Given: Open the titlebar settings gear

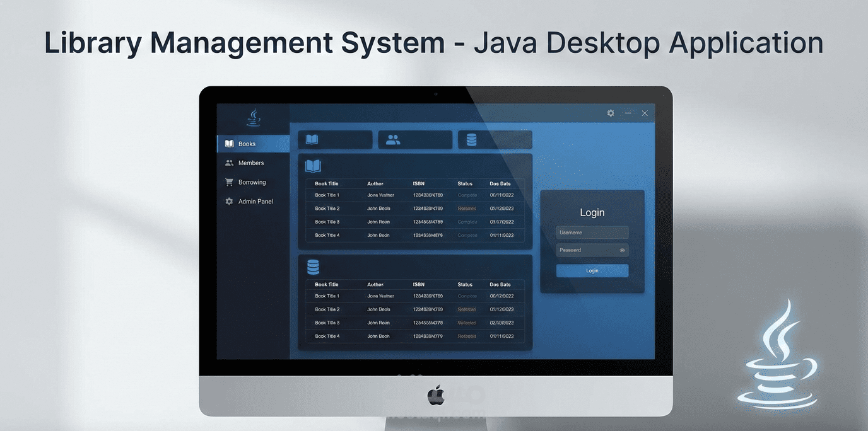Looking at the screenshot, I should (610, 113).
